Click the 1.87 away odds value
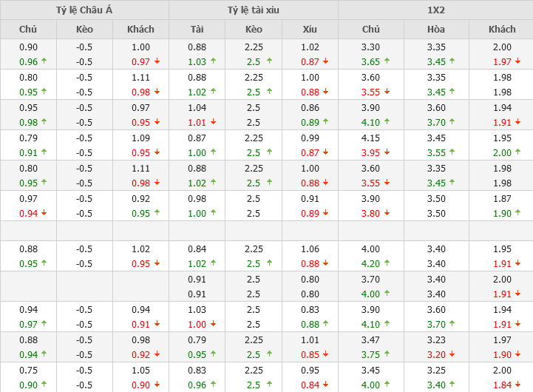Image resolution: width=533 pixels, height=392 pixels. pos(502,198)
